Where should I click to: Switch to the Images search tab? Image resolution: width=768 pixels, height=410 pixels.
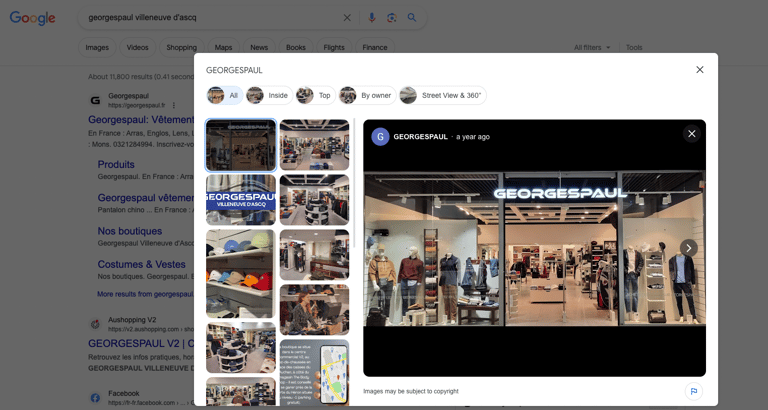click(97, 48)
